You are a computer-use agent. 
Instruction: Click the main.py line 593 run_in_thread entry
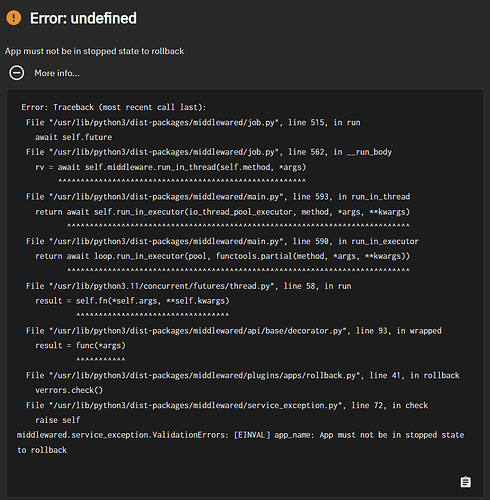pyautogui.click(x=218, y=197)
